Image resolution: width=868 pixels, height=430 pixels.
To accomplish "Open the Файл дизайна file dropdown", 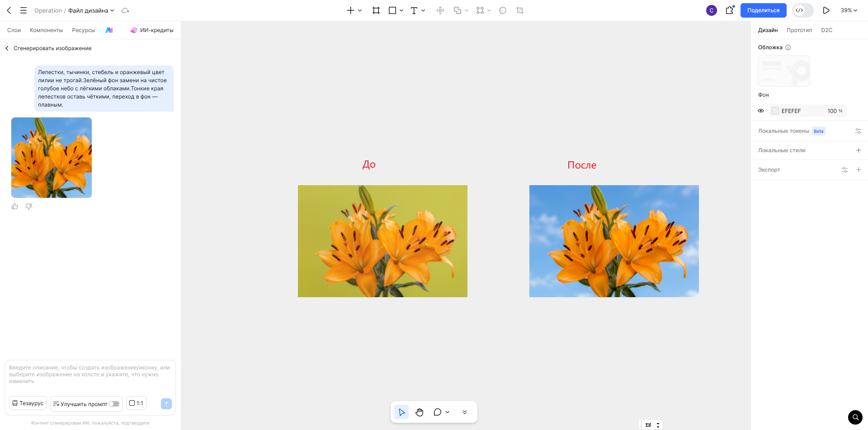I will pos(91,10).
